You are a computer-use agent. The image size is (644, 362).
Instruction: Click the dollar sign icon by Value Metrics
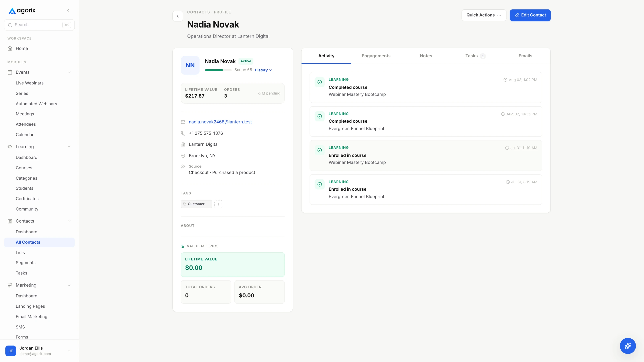tap(183, 246)
